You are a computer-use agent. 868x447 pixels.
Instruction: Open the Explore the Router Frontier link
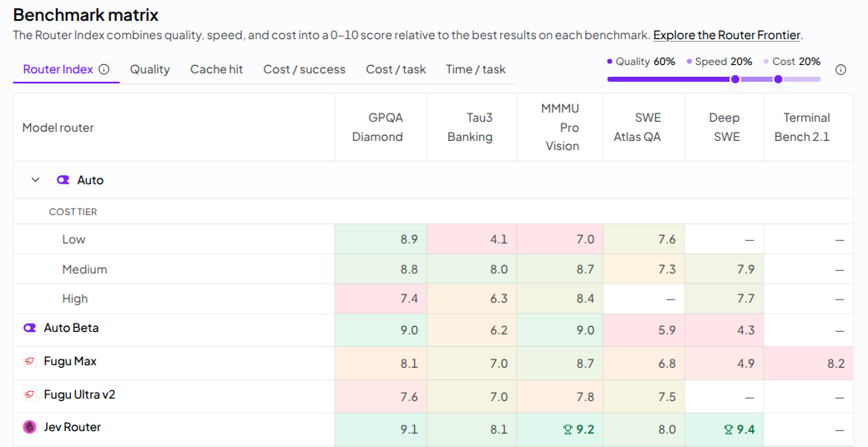(x=727, y=35)
